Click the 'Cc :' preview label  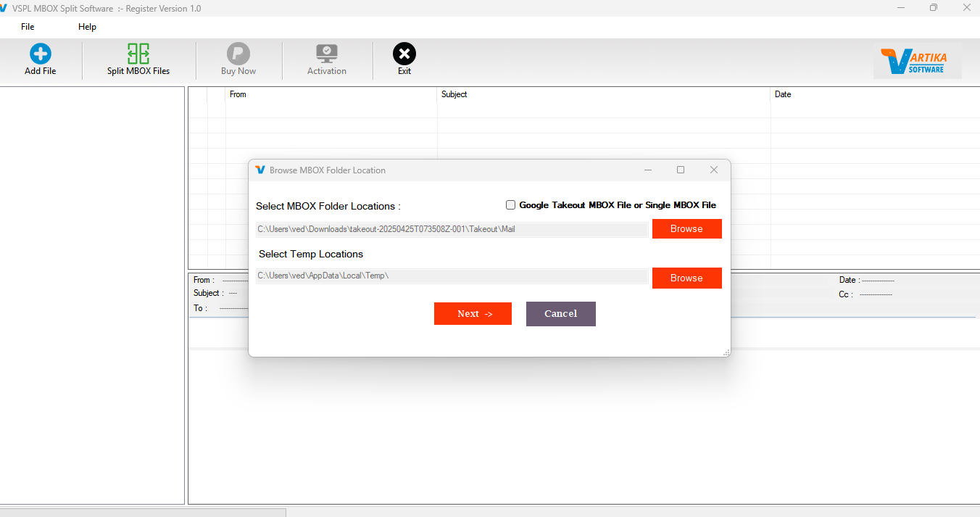(x=846, y=295)
